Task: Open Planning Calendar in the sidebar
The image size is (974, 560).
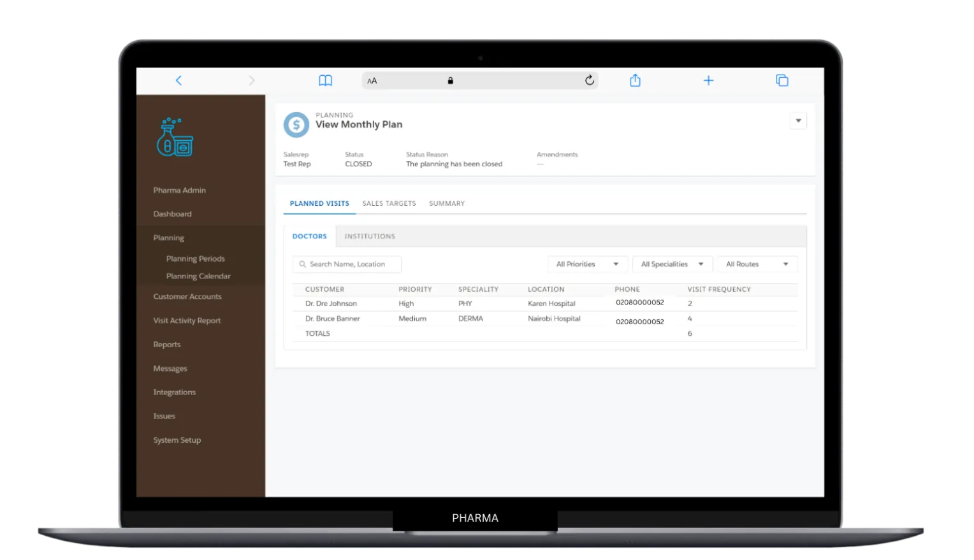Action: coord(198,276)
